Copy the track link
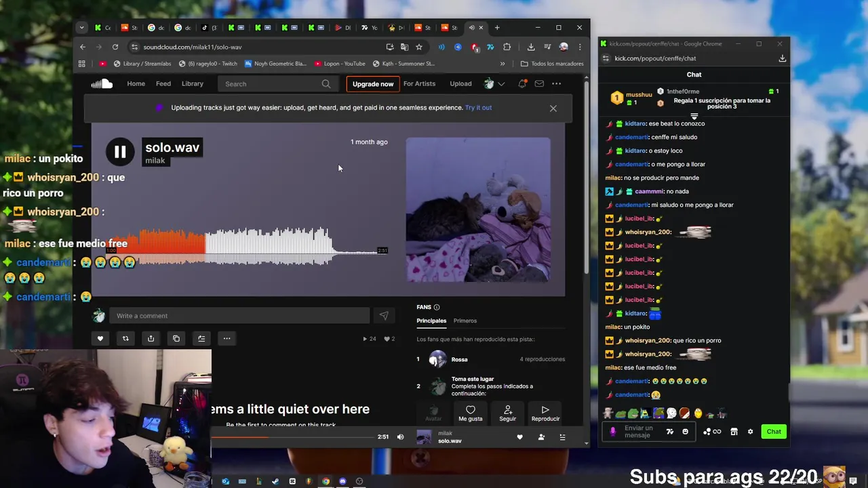 pos(176,338)
